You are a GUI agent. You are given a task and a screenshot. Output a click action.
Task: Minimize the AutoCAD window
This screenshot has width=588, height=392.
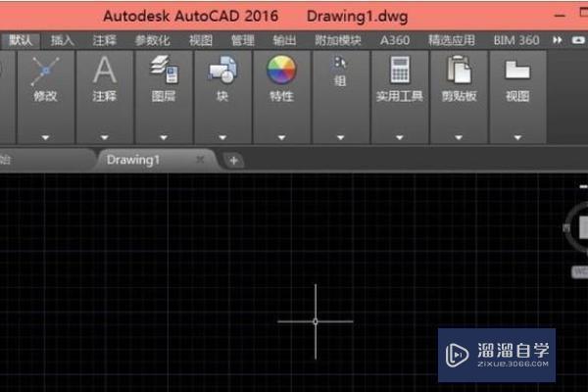tap(560, 16)
